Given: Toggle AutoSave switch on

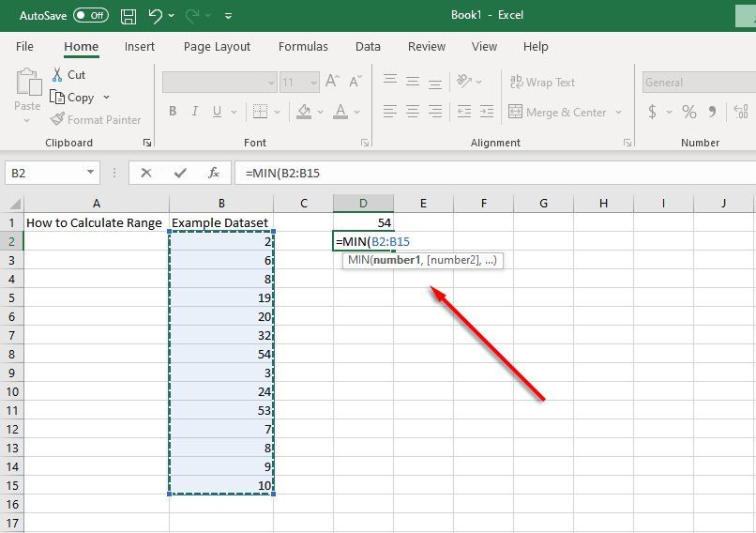Looking at the screenshot, I should 91,16.
